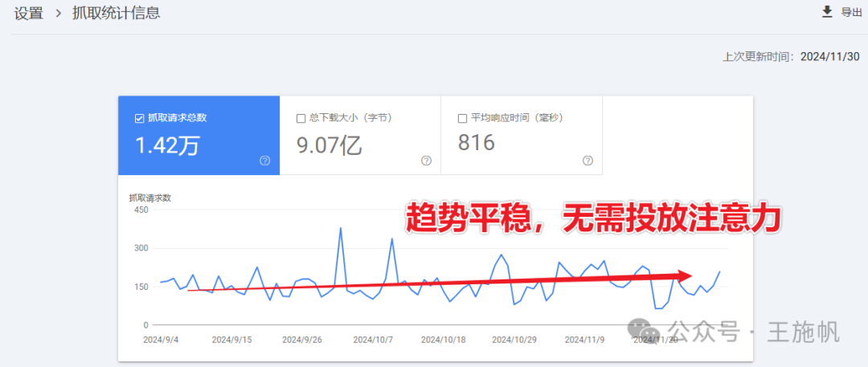Select the 816 response time value
868x367 pixels.
[476, 143]
